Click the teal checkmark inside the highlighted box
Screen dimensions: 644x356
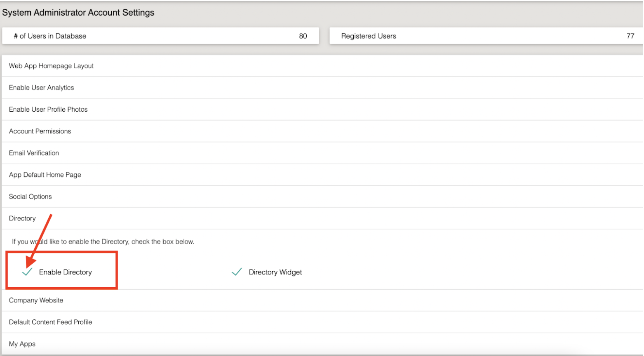pos(26,272)
